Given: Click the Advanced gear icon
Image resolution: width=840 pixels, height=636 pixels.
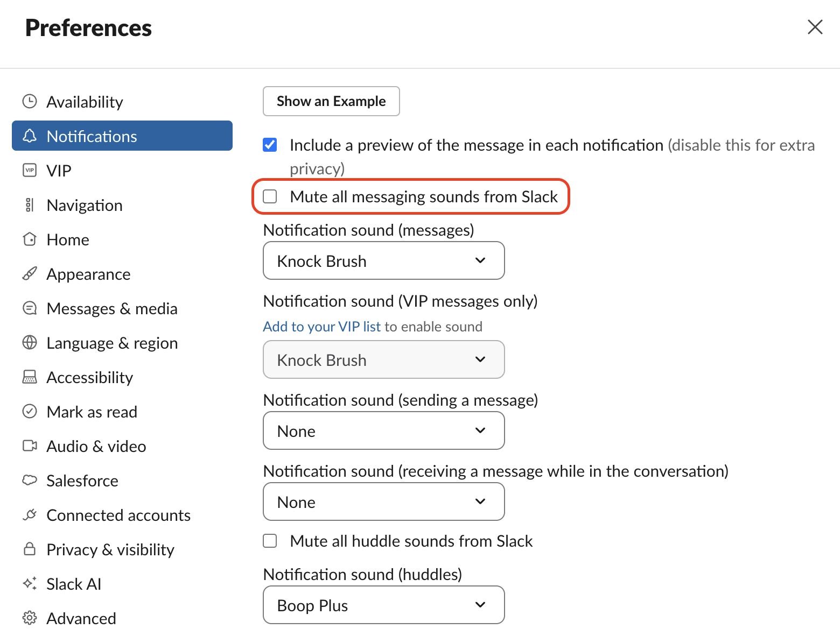Looking at the screenshot, I should (30, 618).
